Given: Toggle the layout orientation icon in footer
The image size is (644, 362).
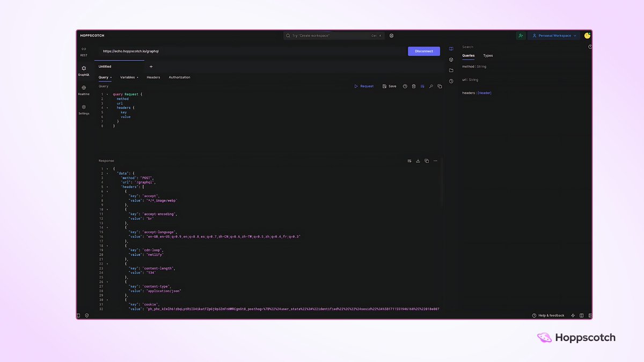Looking at the screenshot, I should [582, 315].
